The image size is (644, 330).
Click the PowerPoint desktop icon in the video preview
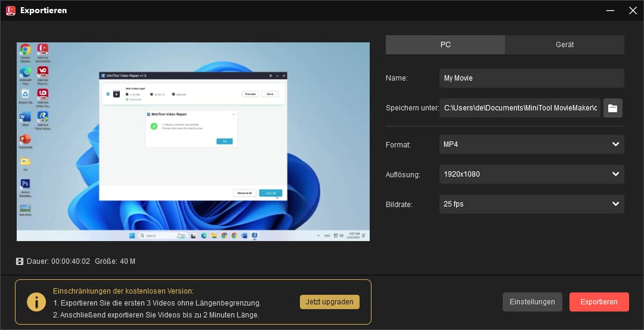tap(25, 139)
